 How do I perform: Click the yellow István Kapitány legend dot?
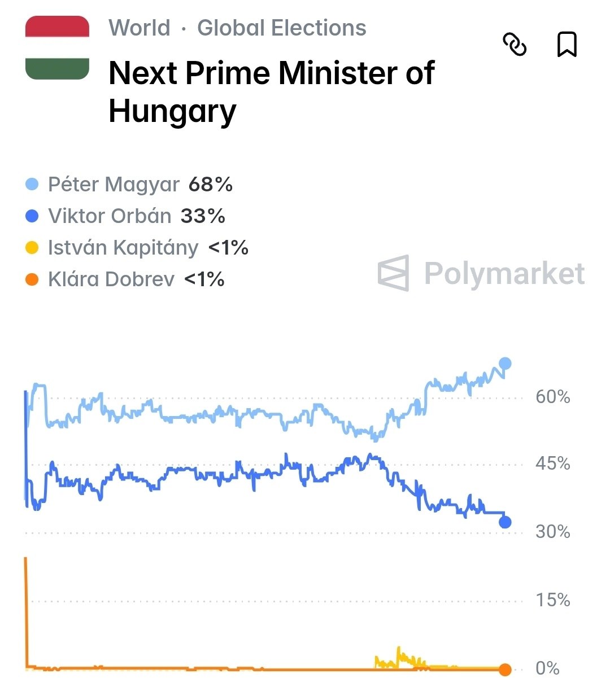[x=32, y=247]
